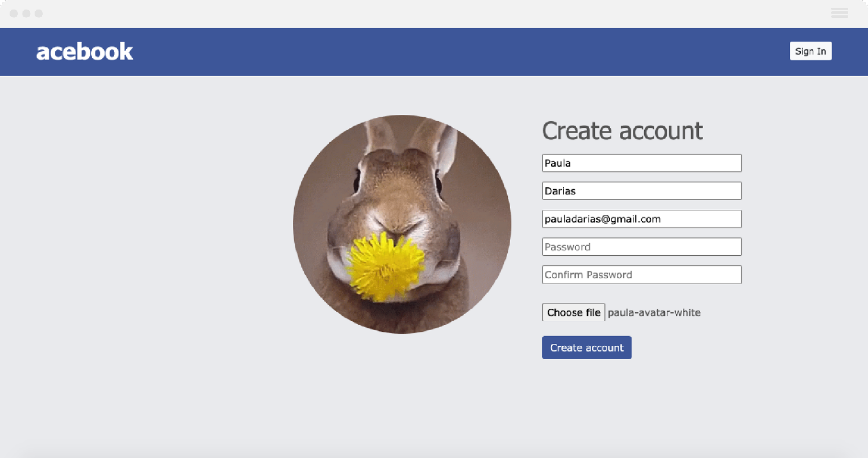Viewport: 868px width, 458px height.
Task: Click into the Confirm Password field
Action: 641,275
